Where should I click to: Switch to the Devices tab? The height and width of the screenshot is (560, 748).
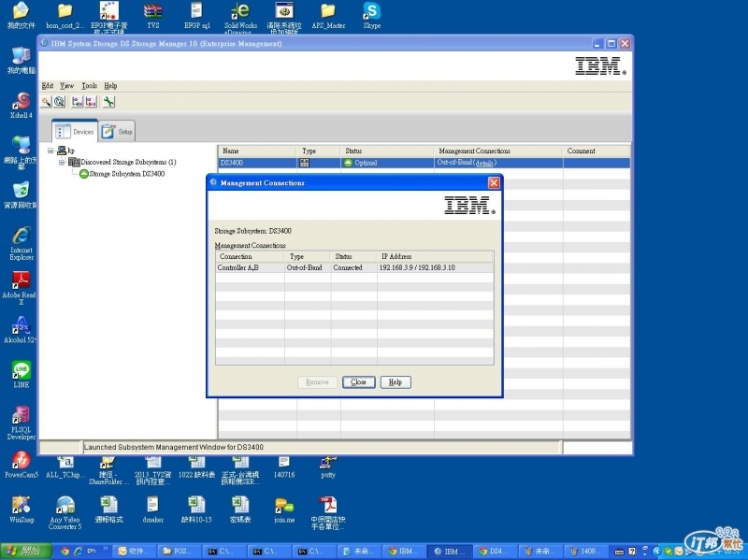(x=75, y=131)
